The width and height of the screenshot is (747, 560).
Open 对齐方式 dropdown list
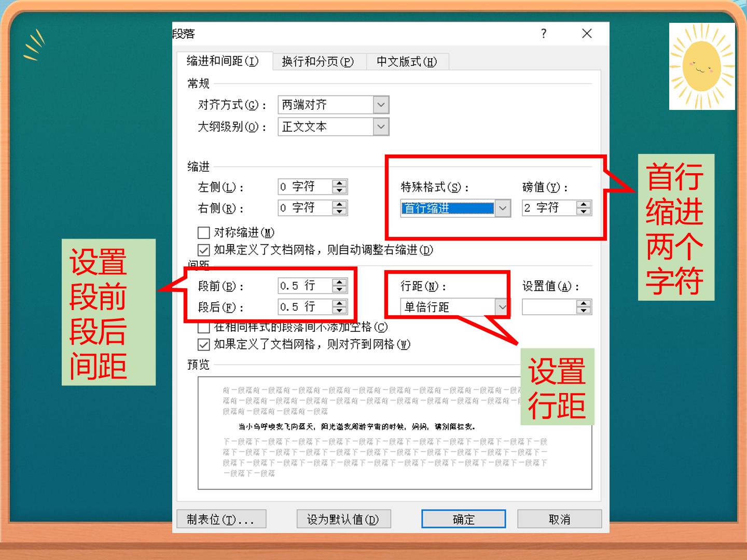381,105
